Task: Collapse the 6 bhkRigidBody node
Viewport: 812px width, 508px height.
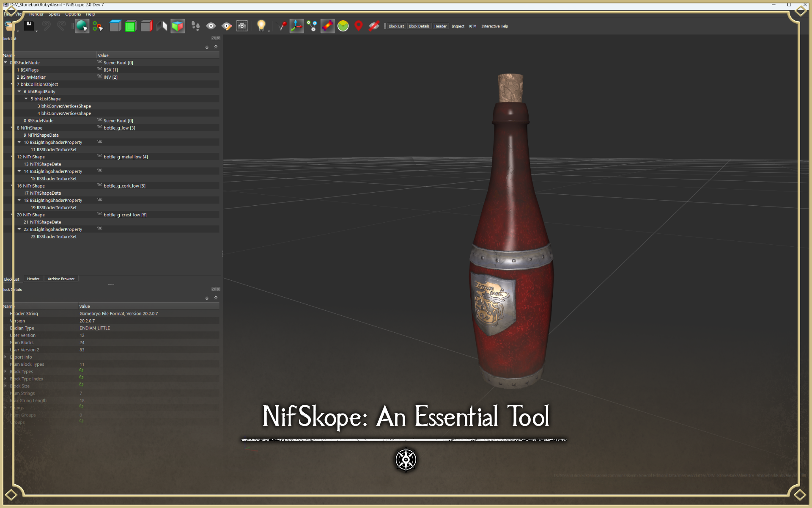Action: click(19, 91)
